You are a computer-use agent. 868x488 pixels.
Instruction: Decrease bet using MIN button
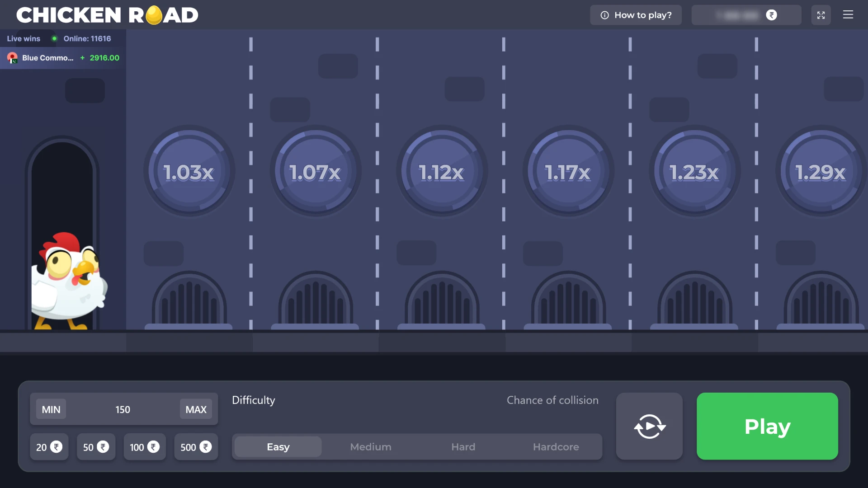click(x=51, y=409)
